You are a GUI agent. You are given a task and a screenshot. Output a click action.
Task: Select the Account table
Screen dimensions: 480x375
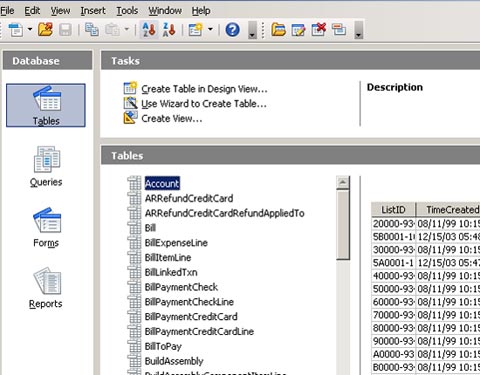162,183
